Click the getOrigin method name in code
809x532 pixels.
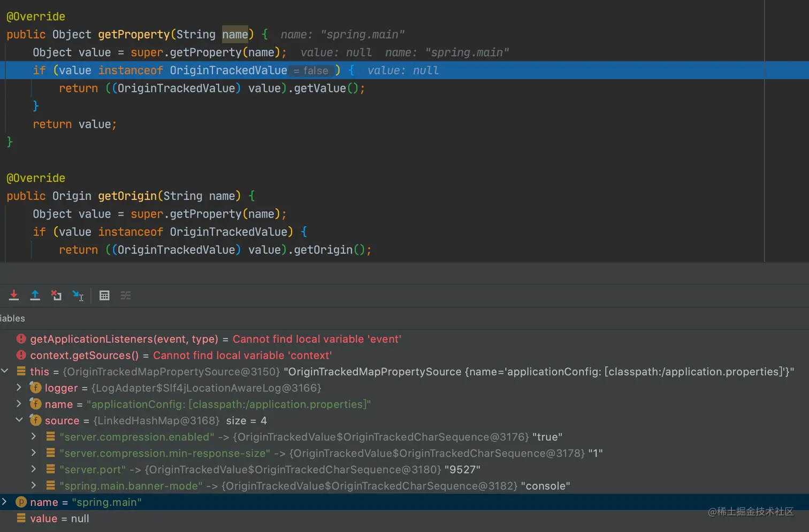coord(127,196)
